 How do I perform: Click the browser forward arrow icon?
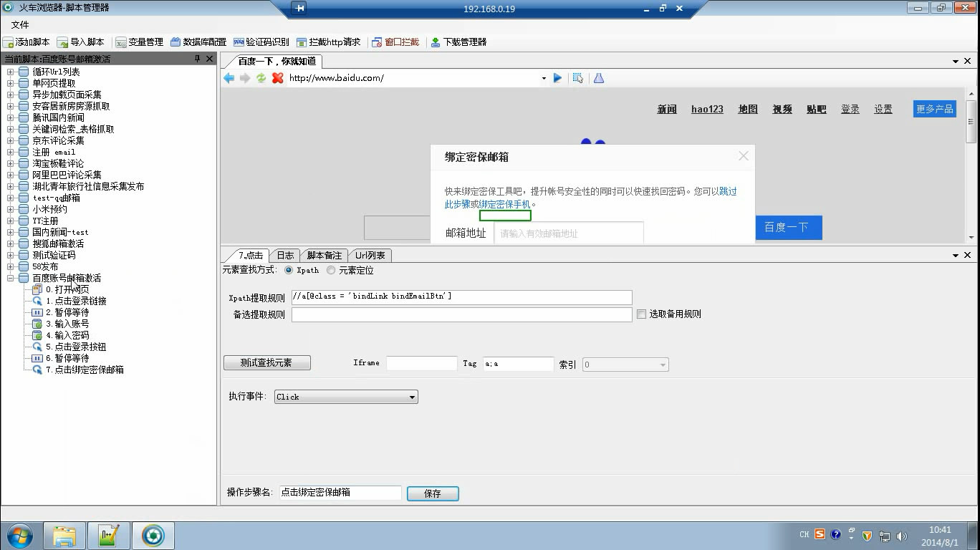[x=245, y=78]
